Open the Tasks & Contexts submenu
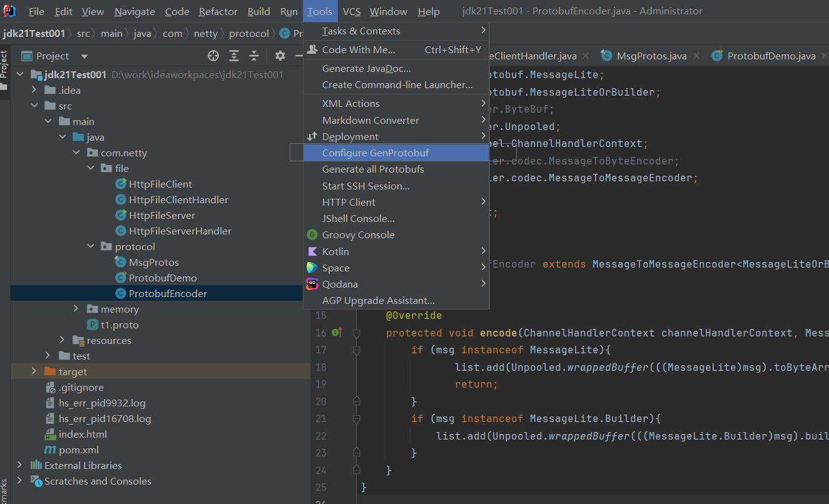 coord(396,31)
